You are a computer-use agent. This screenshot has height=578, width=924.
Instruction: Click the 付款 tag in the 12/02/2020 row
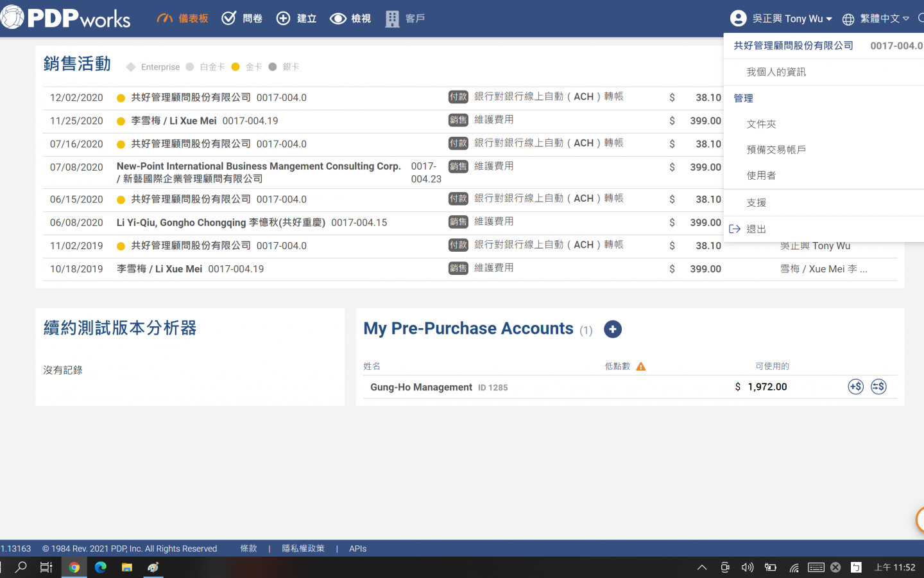458,97
